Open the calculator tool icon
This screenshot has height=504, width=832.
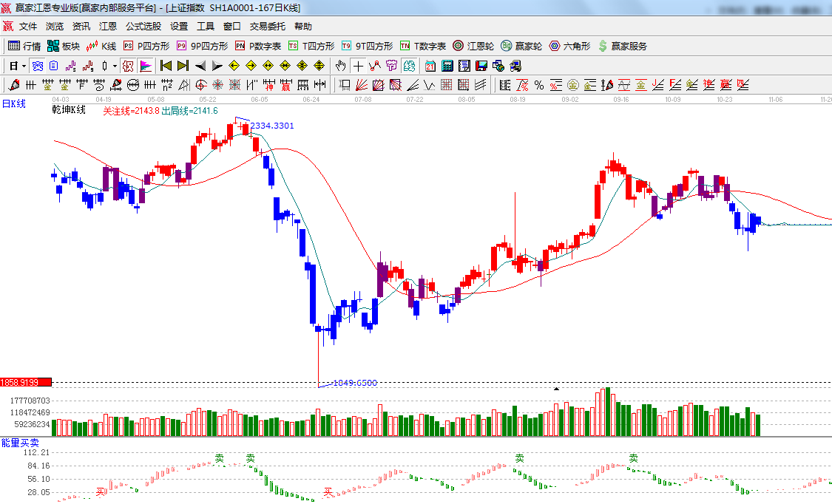tap(447, 66)
